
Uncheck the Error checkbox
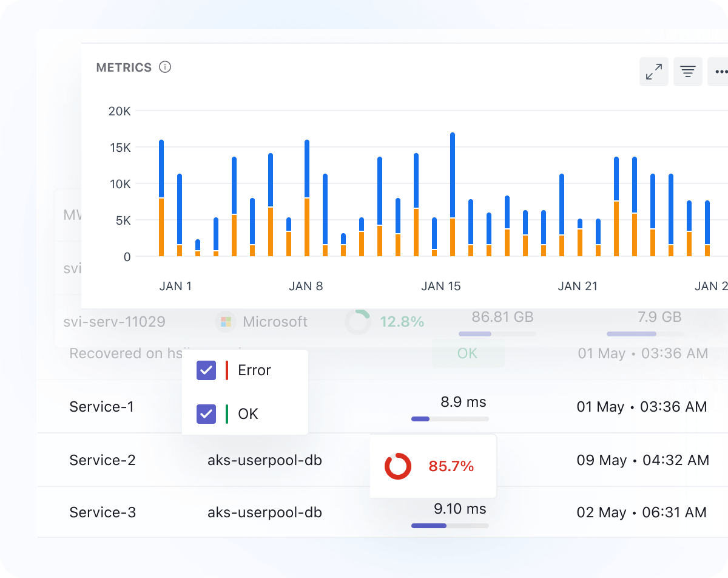[206, 370]
